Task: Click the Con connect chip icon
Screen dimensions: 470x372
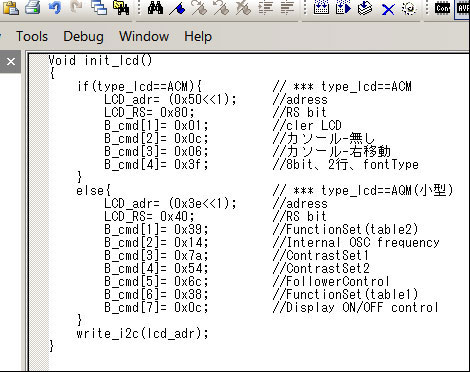Action: (442, 8)
